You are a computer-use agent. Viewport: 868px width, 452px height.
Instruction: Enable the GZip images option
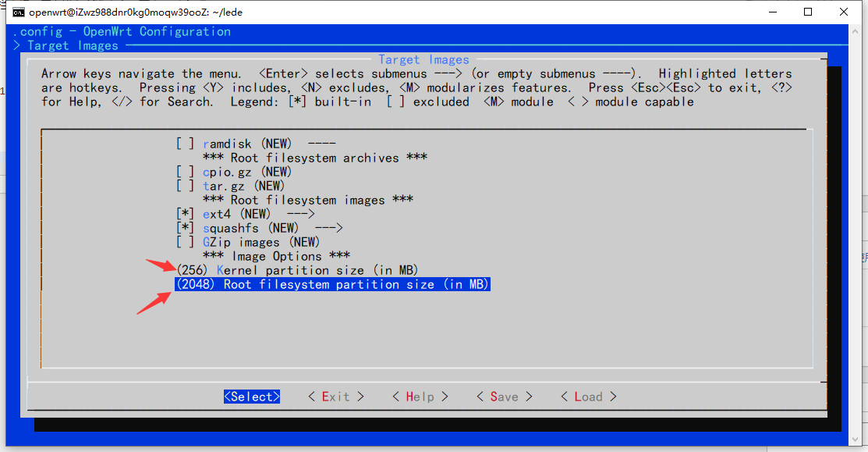coord(186,242)
